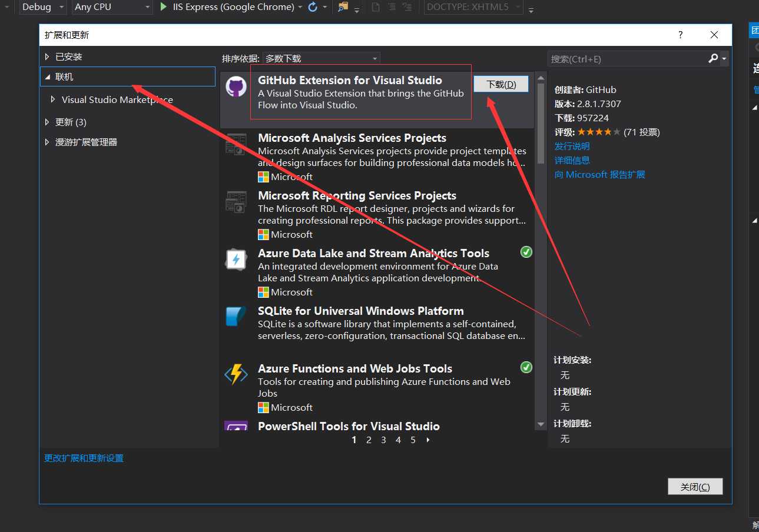The width and height of the screenshot is (759, 532).
Task: Click the 关闭(C) button
Action: pos(695,487)
